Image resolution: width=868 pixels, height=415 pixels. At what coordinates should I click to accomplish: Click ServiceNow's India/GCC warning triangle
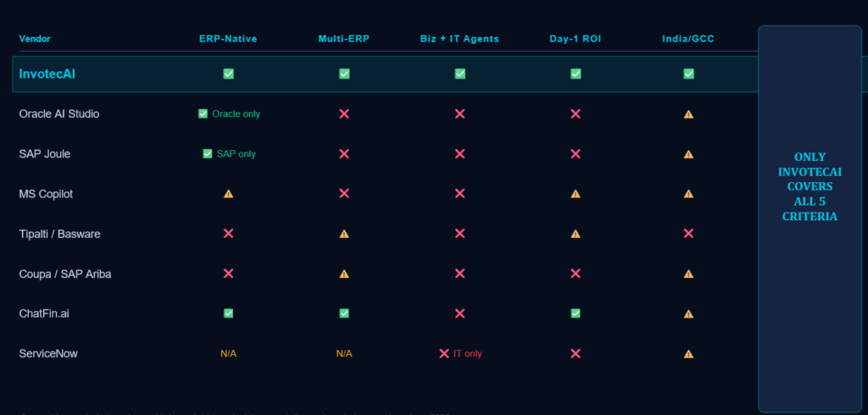(x=688, y=353)
